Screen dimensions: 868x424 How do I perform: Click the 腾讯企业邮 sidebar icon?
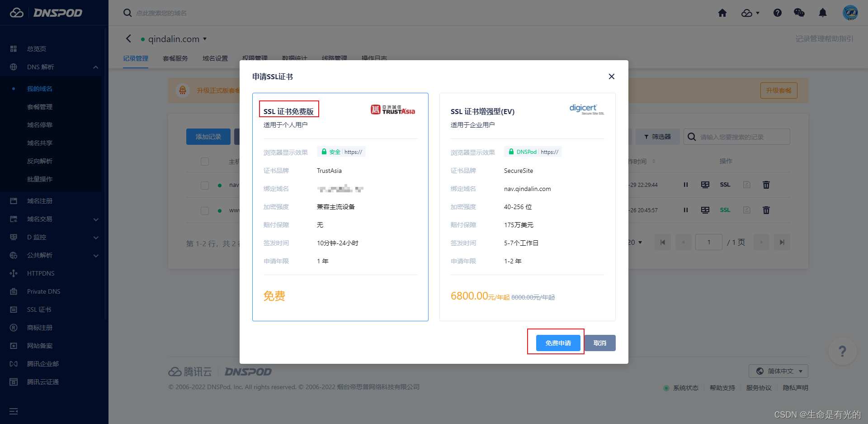[14, 364]
